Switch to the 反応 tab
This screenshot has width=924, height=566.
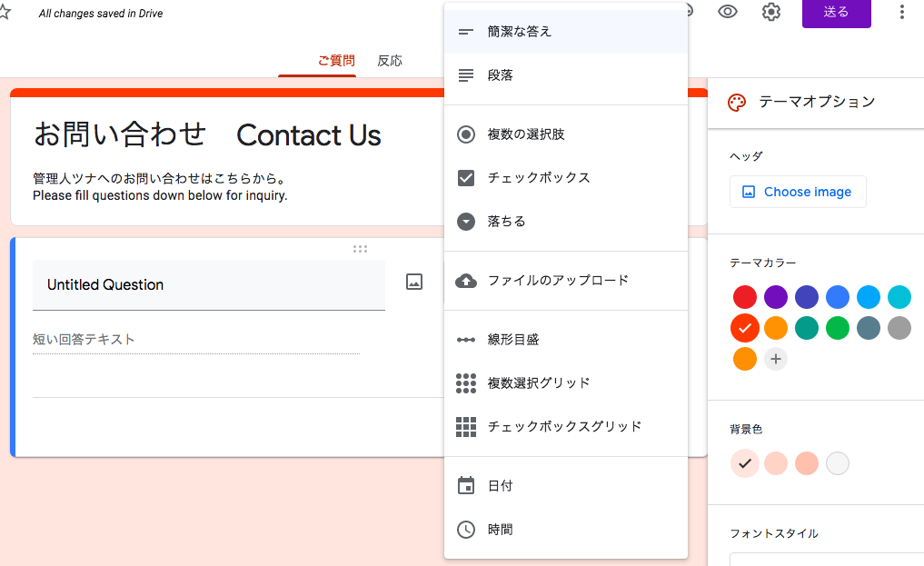(x=390, y=60)
